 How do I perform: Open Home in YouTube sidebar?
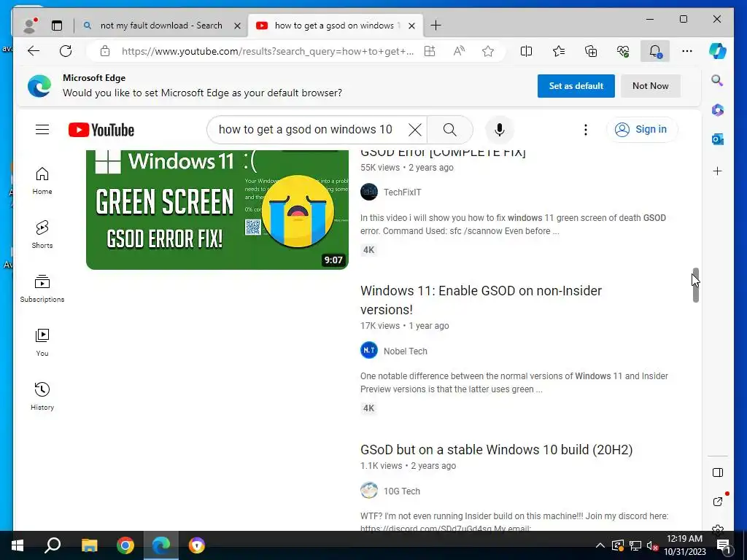42,181
